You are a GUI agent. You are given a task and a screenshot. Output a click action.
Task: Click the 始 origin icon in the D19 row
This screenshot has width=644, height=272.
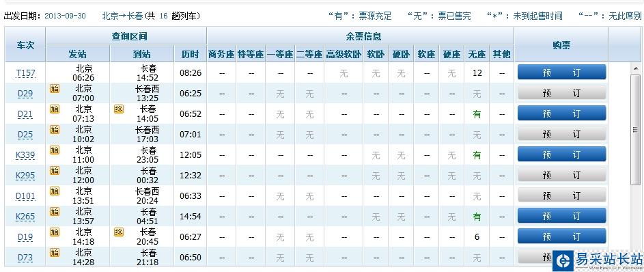click(55, 232)
